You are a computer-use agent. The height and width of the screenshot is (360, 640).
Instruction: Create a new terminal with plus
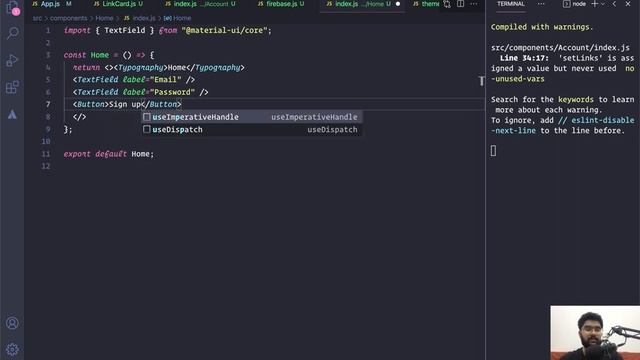pyautogui.click(x=594, y=4)
